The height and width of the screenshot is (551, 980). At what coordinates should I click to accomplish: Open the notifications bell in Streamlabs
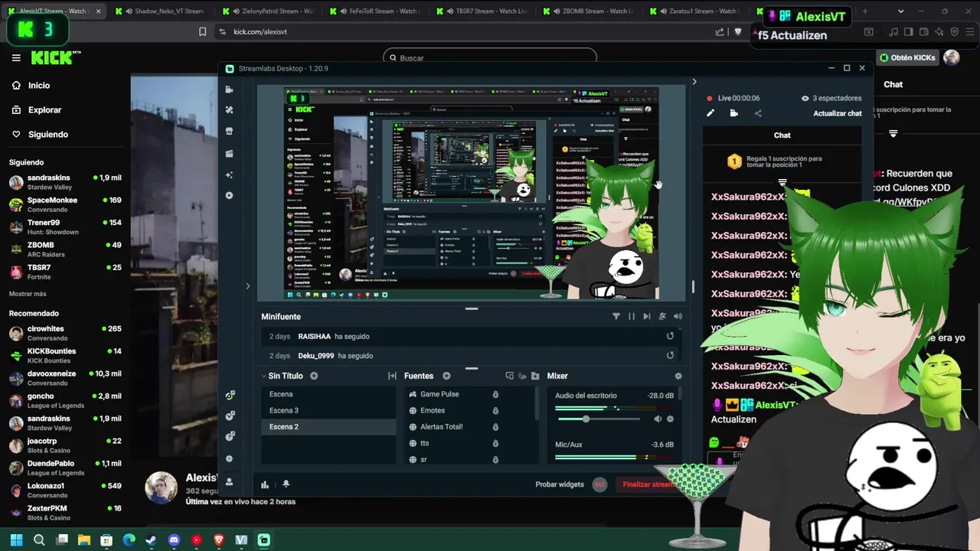pos(286,484)
